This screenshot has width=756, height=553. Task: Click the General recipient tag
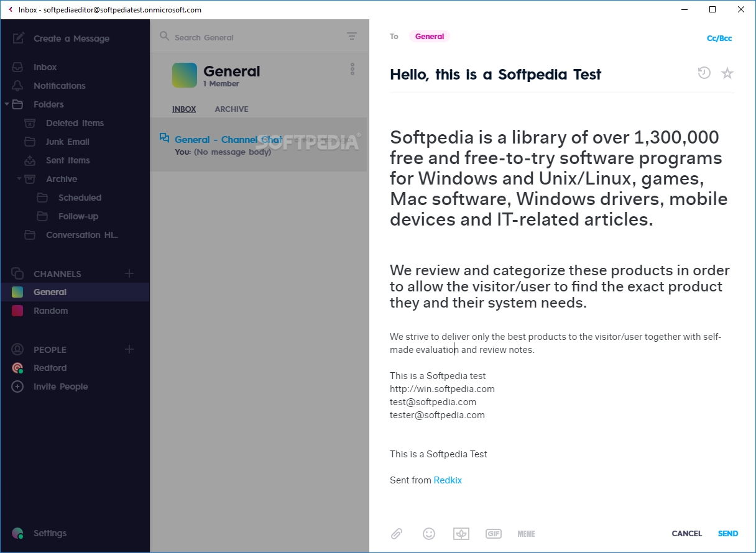(430, 37)
